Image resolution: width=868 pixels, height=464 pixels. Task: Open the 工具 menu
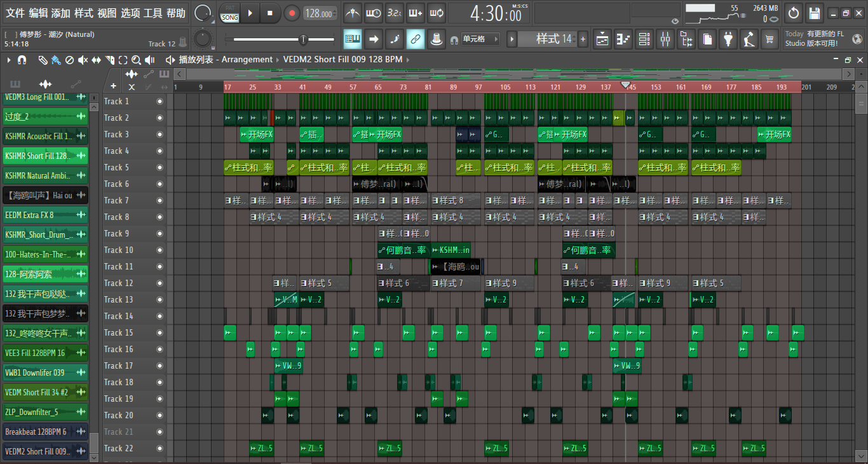(x=153, y=13)
